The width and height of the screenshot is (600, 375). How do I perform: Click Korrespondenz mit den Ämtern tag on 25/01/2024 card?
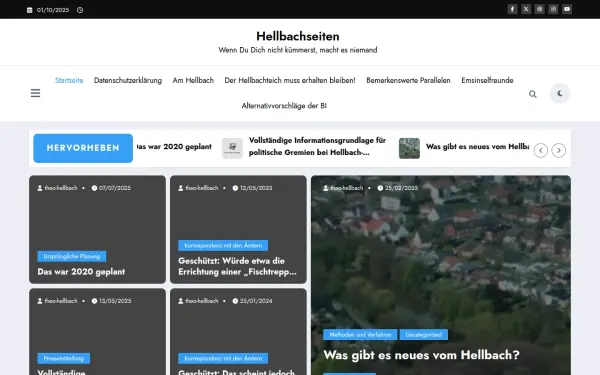(223, 359)
